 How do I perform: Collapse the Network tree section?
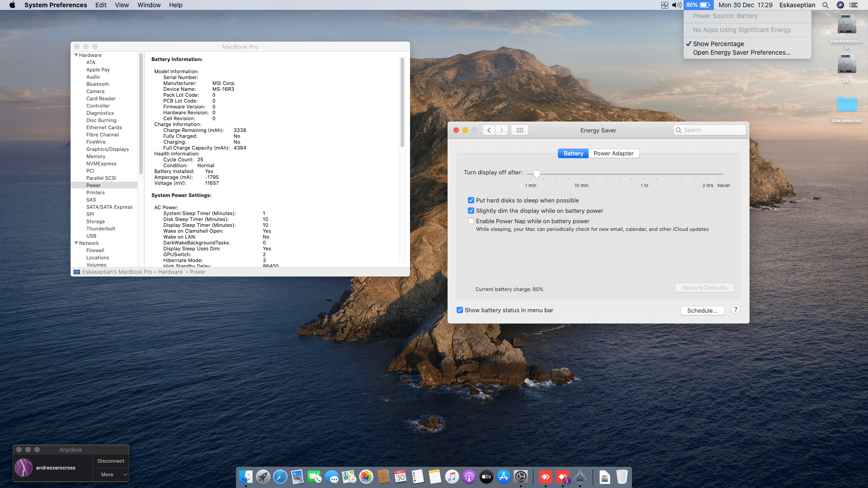pyautogui.click(x=76, y=243)
